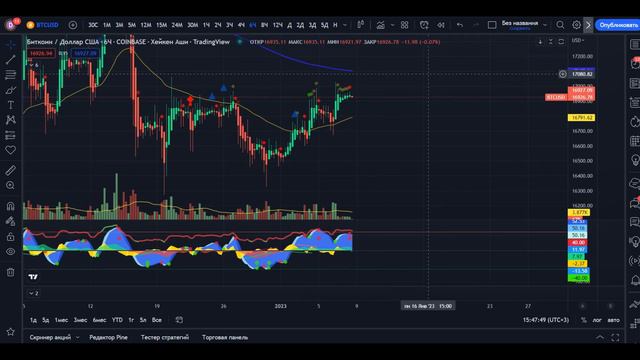Activate the zoom in tool
Viewport: 640px width, 360px height.
coord(11,185)
